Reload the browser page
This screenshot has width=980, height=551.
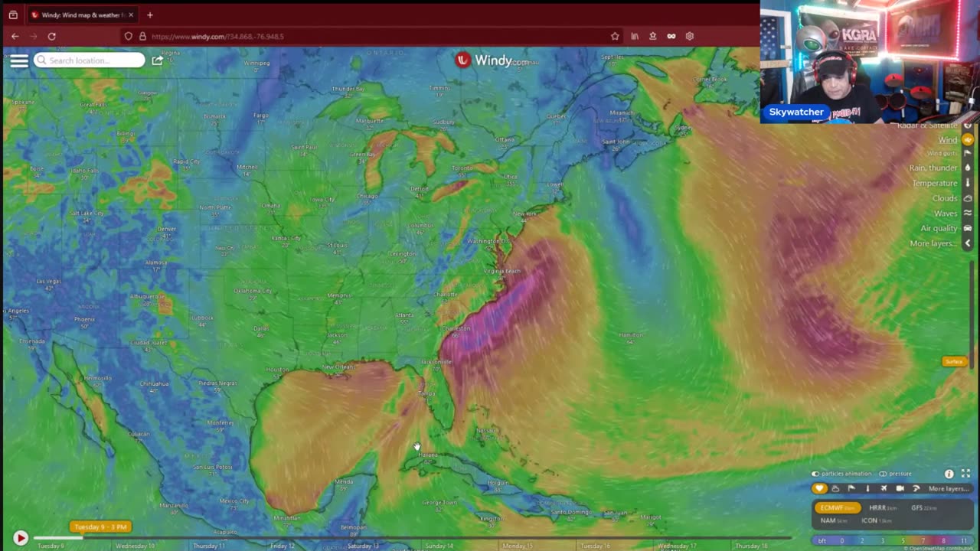pyautogui.click(x=51, y=36)
